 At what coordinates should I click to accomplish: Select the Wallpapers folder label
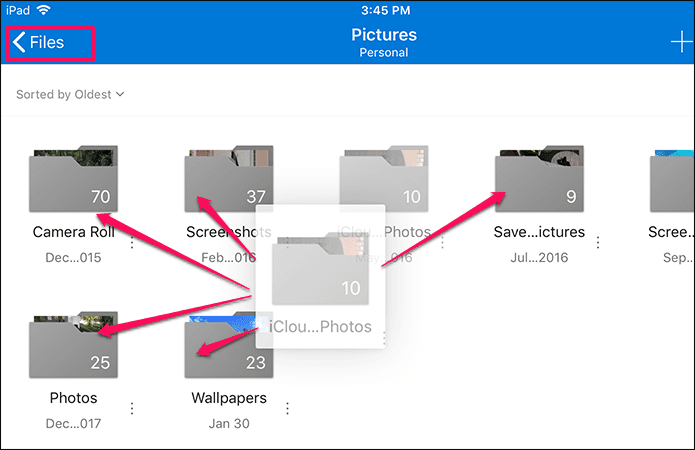[x=229, y=398]
